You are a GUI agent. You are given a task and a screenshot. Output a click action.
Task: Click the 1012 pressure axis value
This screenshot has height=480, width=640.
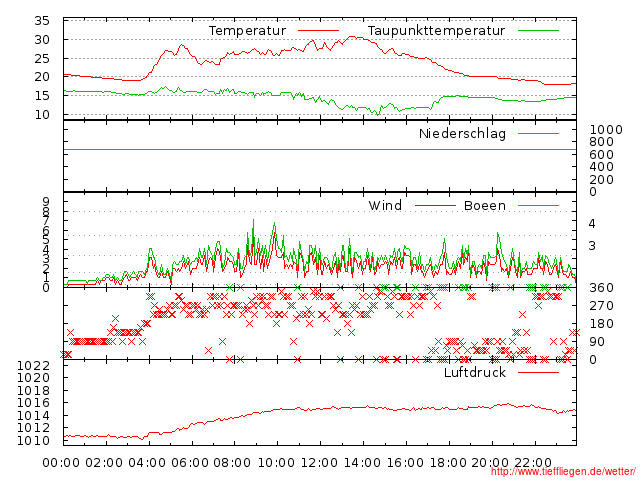click(33, 428)
